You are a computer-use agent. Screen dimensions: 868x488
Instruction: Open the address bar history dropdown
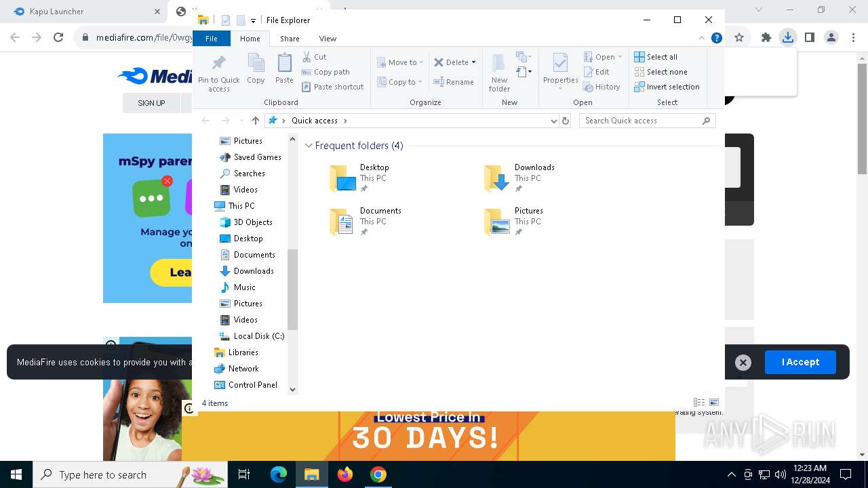click(554, 121)
